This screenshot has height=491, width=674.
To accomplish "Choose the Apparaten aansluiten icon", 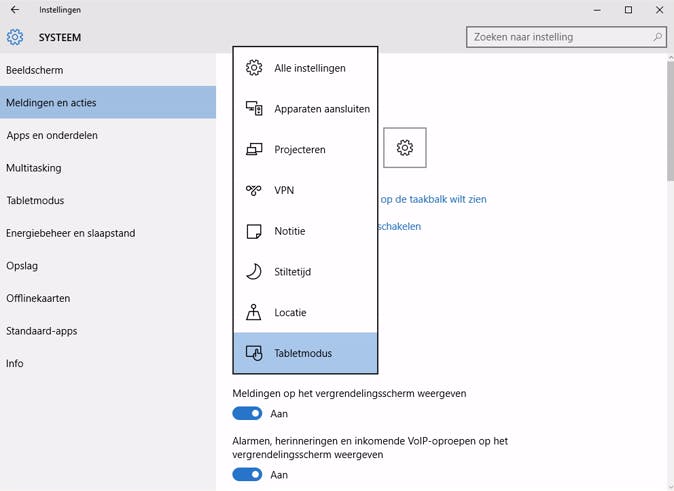I will 254,108.
